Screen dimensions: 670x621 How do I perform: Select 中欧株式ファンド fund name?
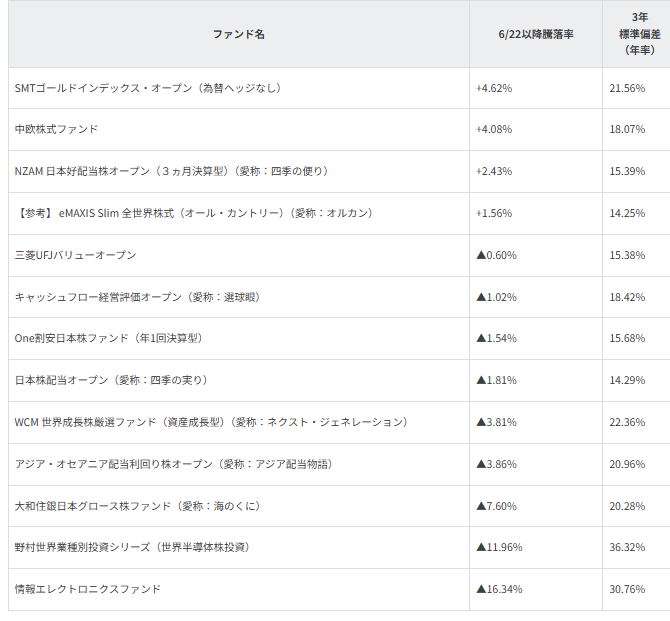[x=56, y=129]
